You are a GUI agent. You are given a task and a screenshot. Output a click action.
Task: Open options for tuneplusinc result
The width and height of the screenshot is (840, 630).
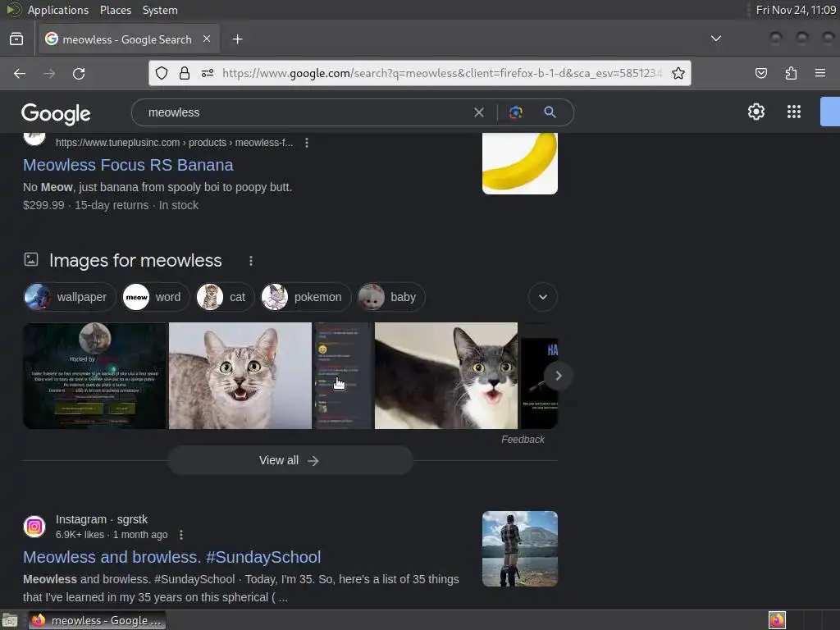tap(307, 143)
